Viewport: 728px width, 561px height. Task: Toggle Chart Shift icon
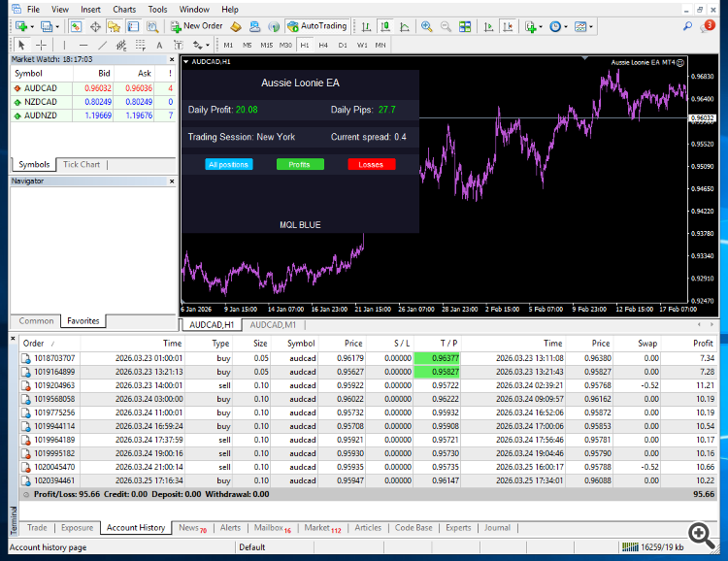tap(508, 26)
